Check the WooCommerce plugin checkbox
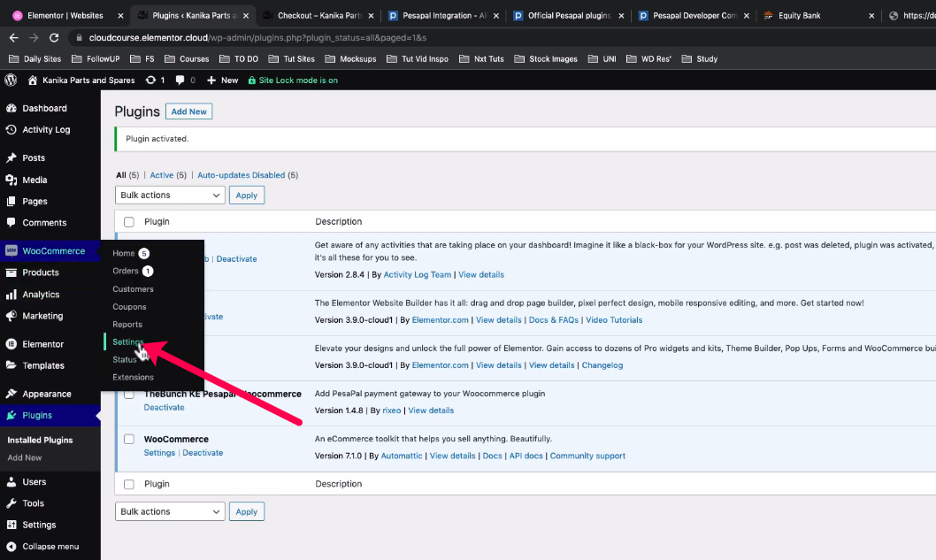The image size is (936, 560). (129, 439)
